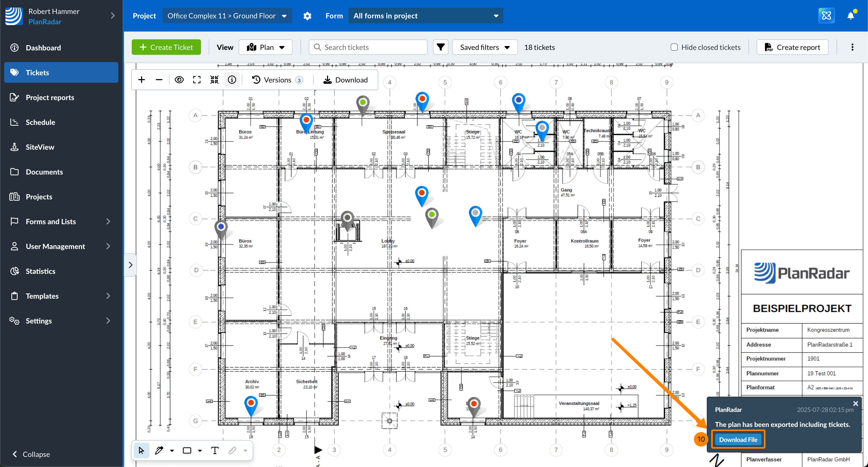Image resolution: width=868 pixels, height=467 pixels.
Task: Select the arrow pointer tool
Action: tap(141, 450)
